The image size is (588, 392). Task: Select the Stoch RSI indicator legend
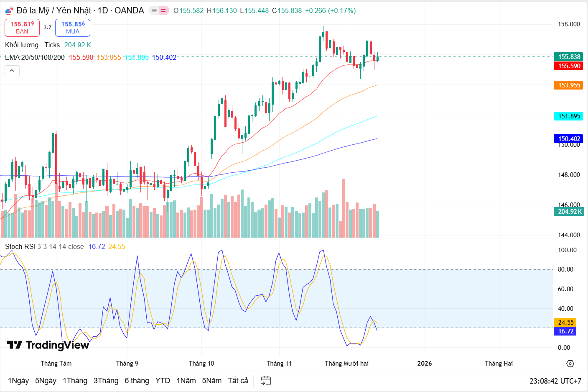click(20, 247)
